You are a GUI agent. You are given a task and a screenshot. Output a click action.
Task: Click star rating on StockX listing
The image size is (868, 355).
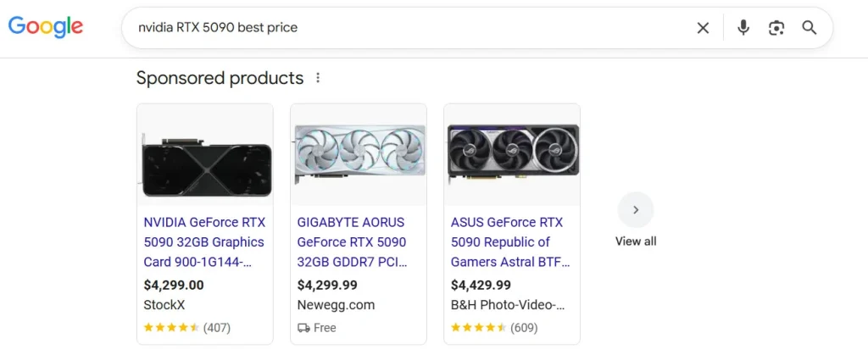(171, 327)
